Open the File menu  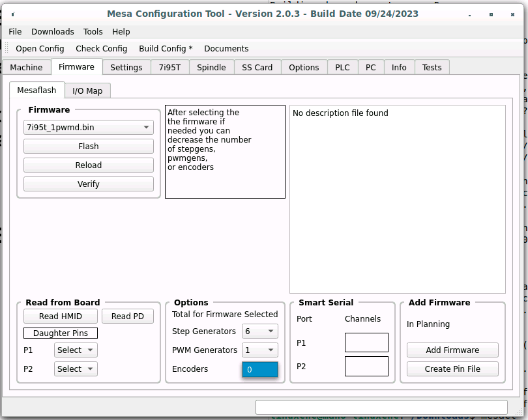click(15, 32)
